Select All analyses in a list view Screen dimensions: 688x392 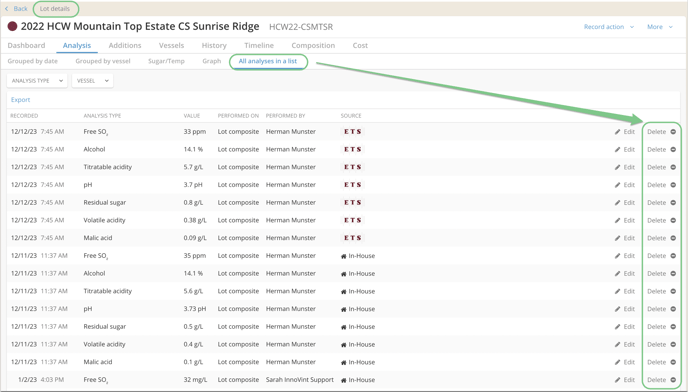pyautogui.click(x=268, y=61)
